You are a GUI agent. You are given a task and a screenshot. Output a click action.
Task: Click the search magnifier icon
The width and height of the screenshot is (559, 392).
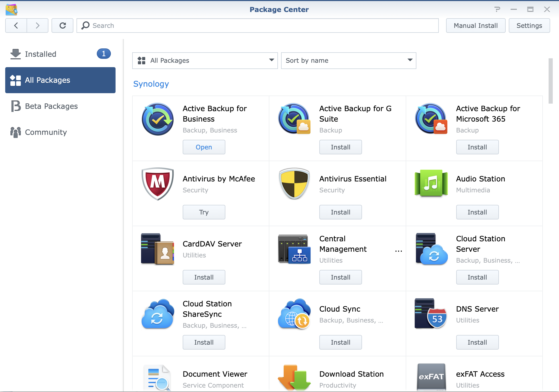85,26
